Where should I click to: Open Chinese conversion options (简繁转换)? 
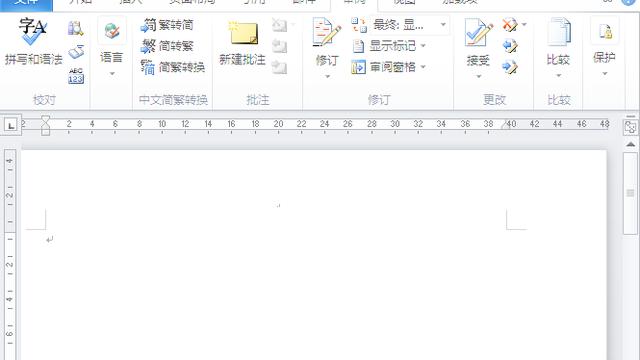point(173,67)
